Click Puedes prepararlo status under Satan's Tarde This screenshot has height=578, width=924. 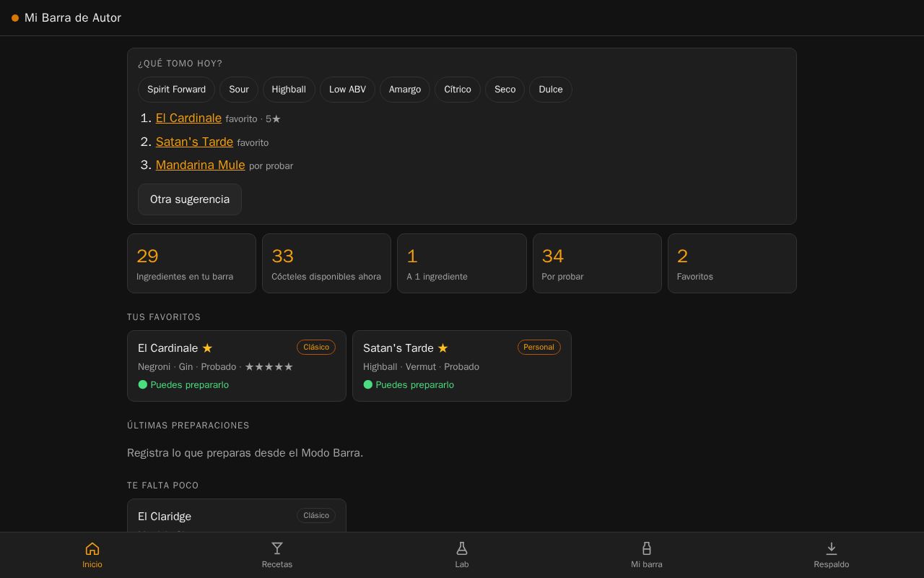click(x=409, y=385)
